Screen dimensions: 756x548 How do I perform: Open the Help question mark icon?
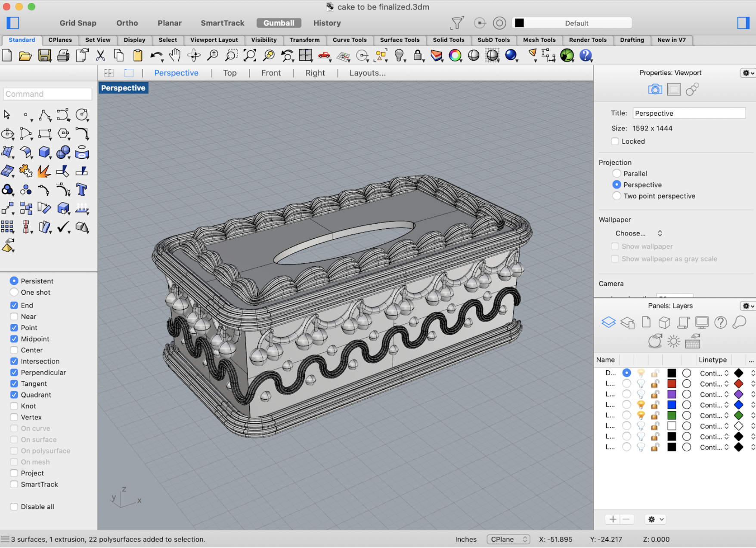tap(586, 55)
